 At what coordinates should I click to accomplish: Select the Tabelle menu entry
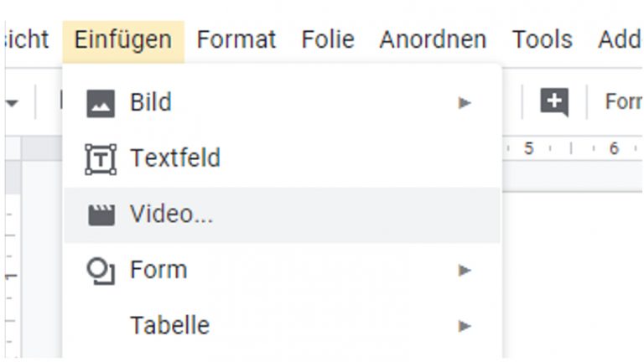click(x=169, y=326)
